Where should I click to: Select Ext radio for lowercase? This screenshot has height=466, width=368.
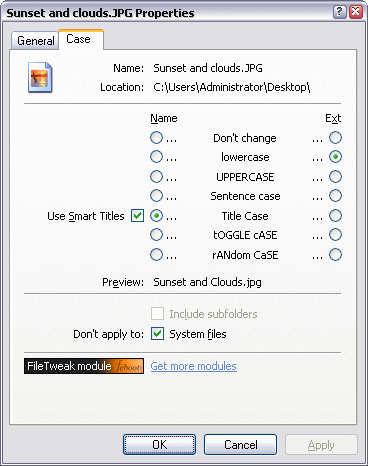pos(335,157)
